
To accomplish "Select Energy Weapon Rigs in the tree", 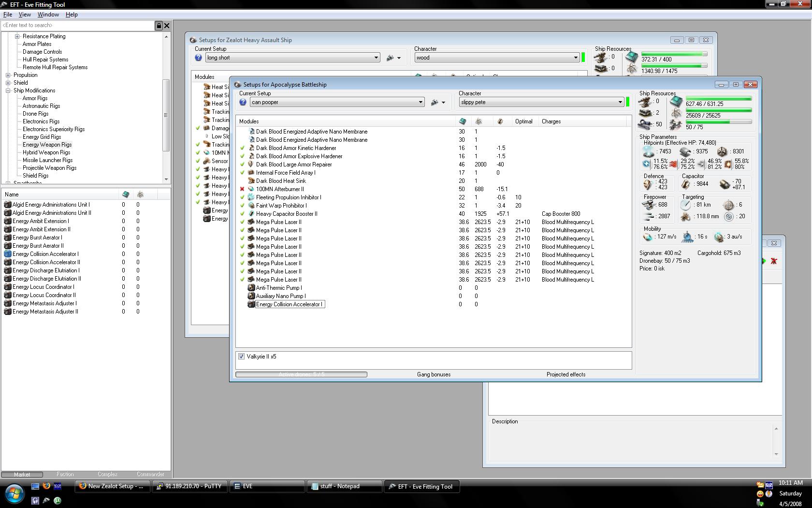I will pyautogui.click(x=47, y=145).
